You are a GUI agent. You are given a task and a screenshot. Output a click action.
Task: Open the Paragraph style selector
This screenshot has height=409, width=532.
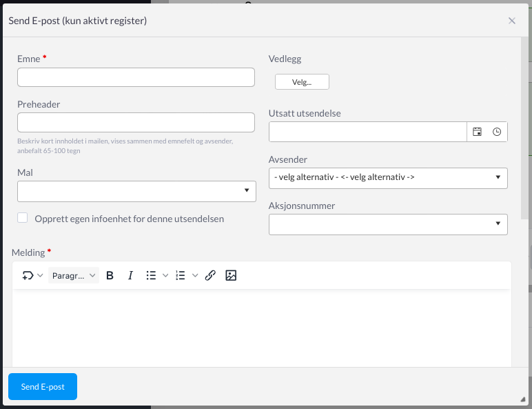[74, 275]
